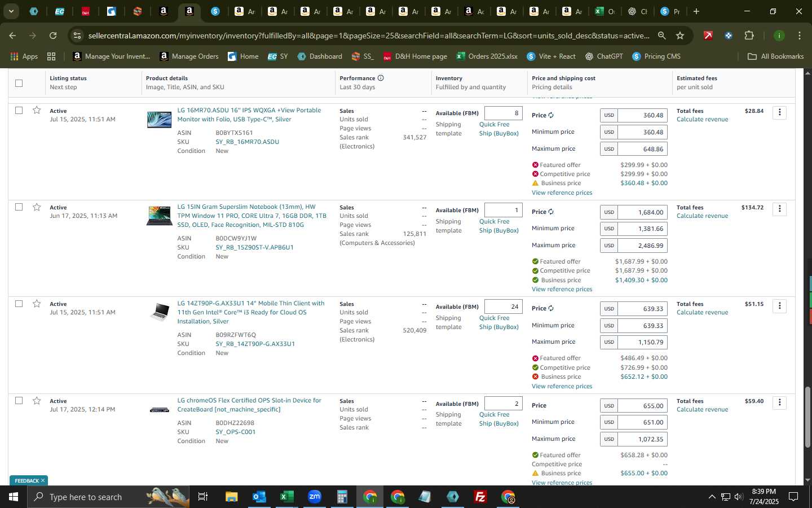812x508 pixels.
Task: Bookmark this page with the star icon
Action: tap(680, 36)
